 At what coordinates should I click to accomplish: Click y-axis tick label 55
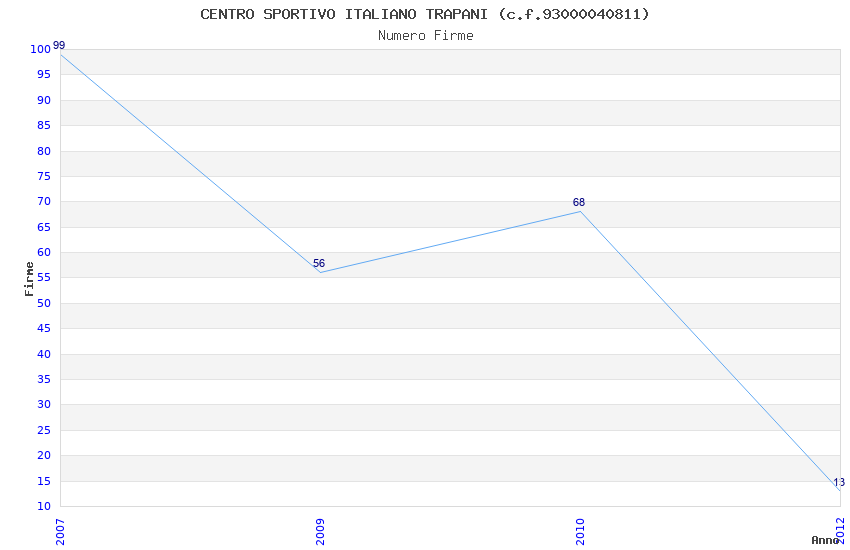pyautogui.click(x=44, y=277)
